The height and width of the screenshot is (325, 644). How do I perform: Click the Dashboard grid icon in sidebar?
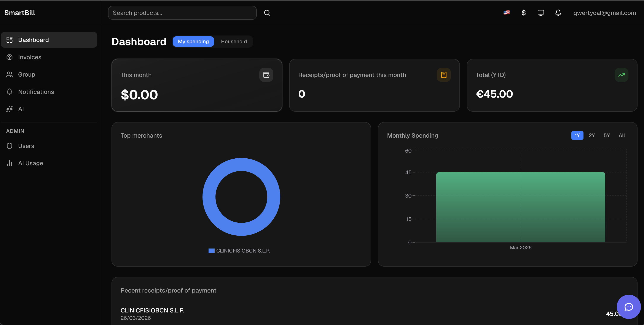[x=10, y=40]
